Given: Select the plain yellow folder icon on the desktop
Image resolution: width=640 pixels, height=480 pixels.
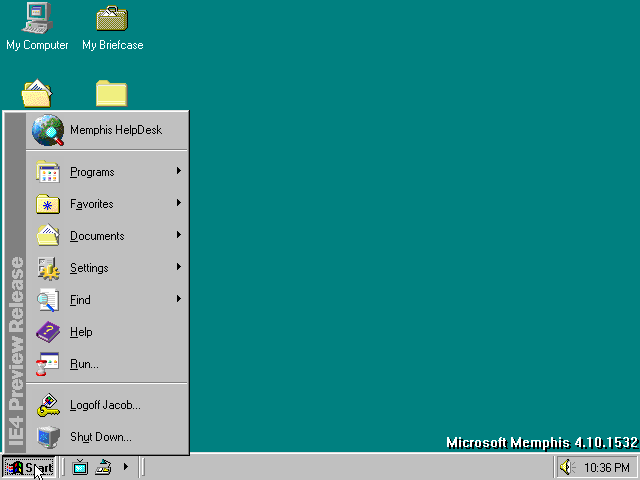Looking at the screenshot, I should pos(111,93).
